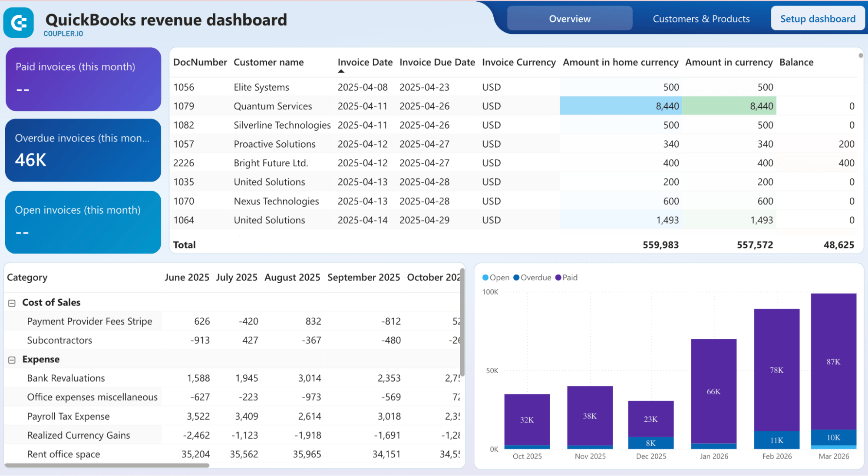Select the Overdue invoices 46K card
868x476 pixels.
pos(83,150)
